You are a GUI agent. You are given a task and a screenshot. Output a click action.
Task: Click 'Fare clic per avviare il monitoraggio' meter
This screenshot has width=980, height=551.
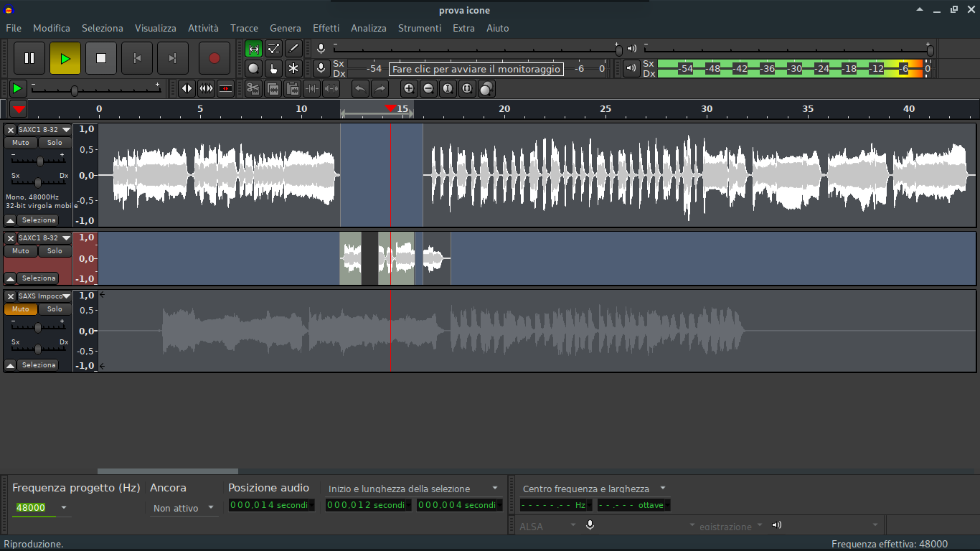tap(476, 69)
